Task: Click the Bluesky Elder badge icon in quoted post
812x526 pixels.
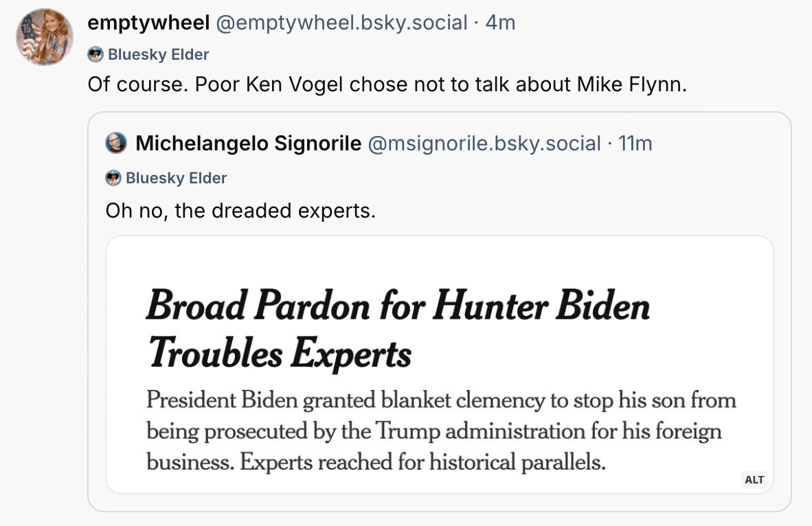Action: coord(113,178)
